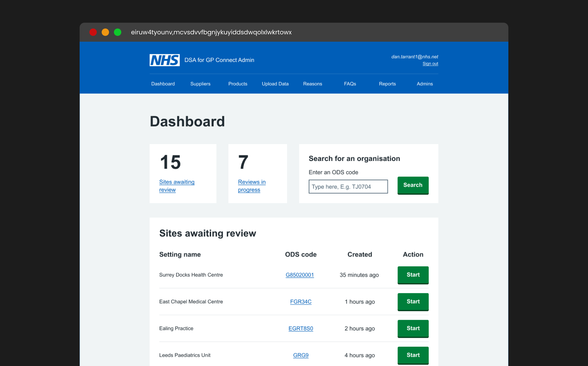The image size is (588, 366).
Task: Start review for Leeds Paediatrics Unit
Action: (x=413, y=355)
